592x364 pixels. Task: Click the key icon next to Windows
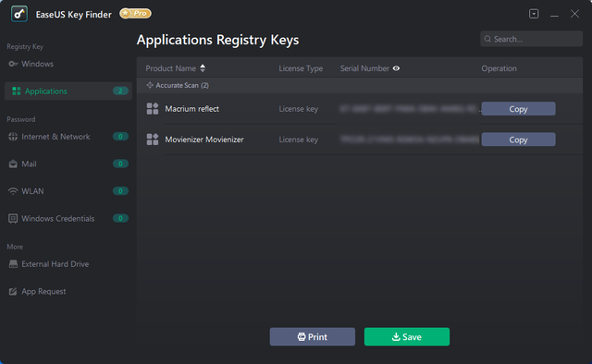coord(13,64)
